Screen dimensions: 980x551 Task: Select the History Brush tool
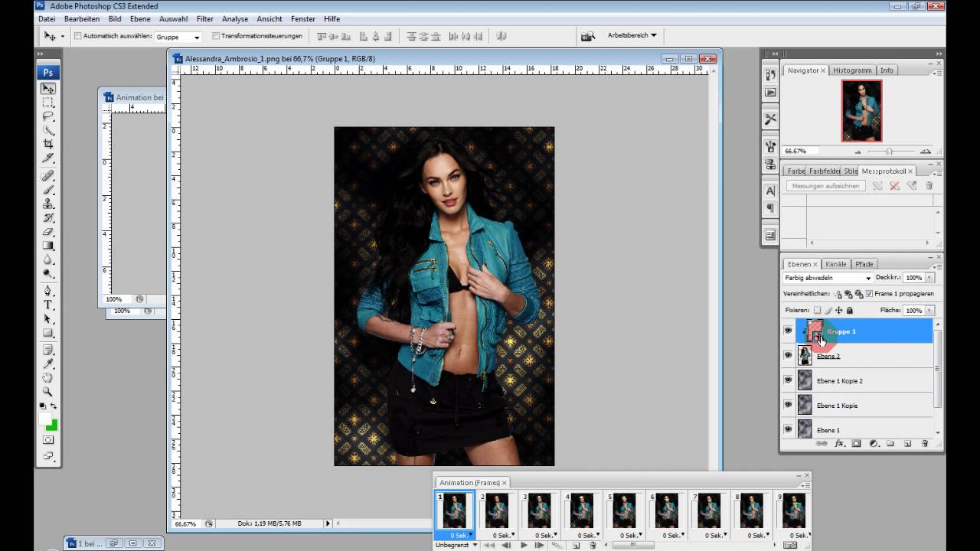click(x=48, y=217)
